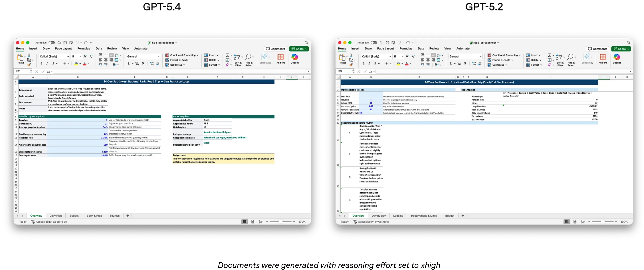Open the General number format dropdown, left window
644x270 pixels.
pos(158,57)
